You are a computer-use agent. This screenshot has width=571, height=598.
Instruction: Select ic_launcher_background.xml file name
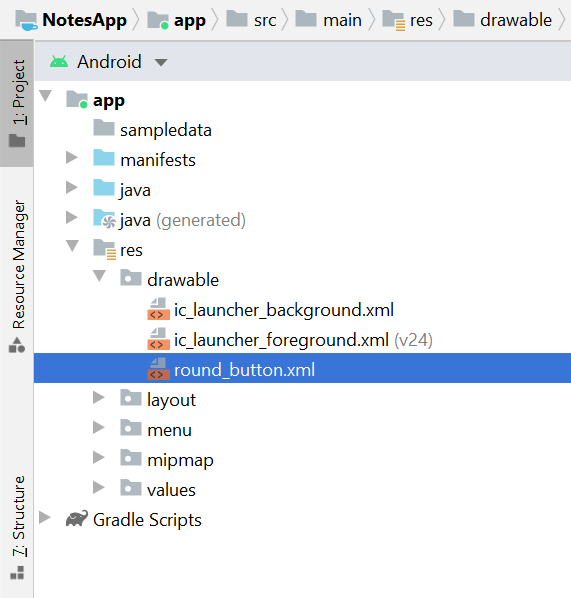pos(284,310)
